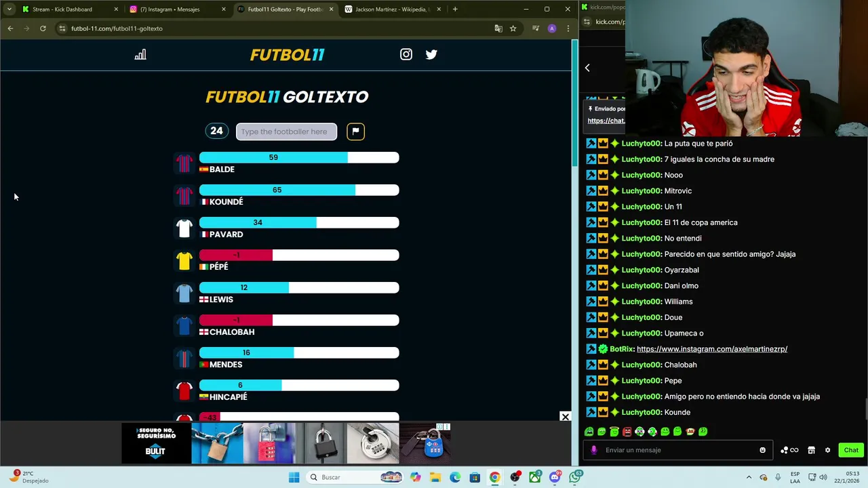Click the Futbol11 logo in the header

pos(288,55)
